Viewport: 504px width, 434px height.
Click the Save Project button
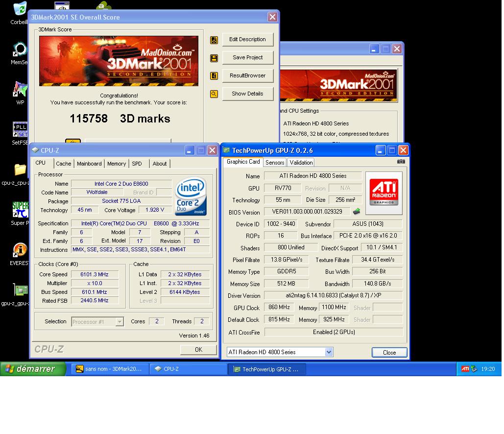pos(248,57)
